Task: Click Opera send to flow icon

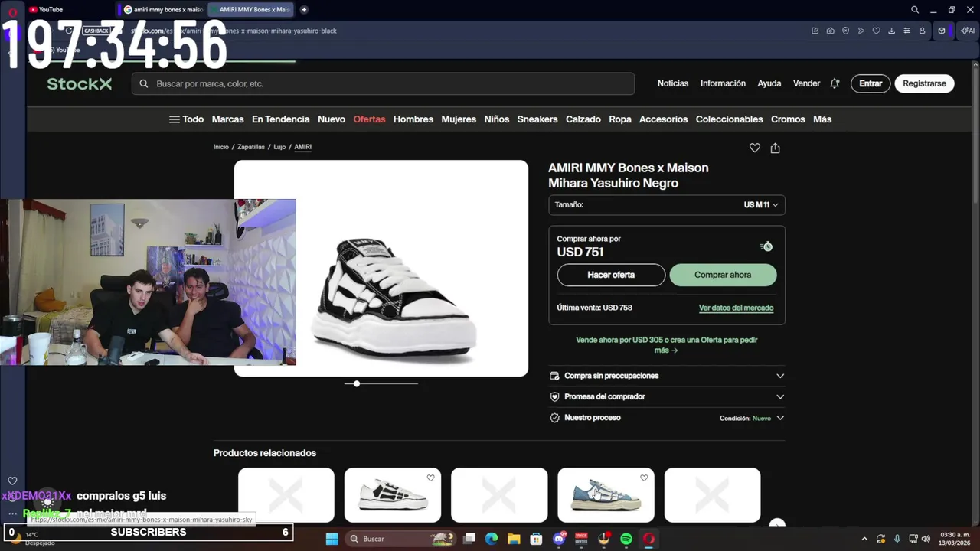Action: click(x=861, y=31)
